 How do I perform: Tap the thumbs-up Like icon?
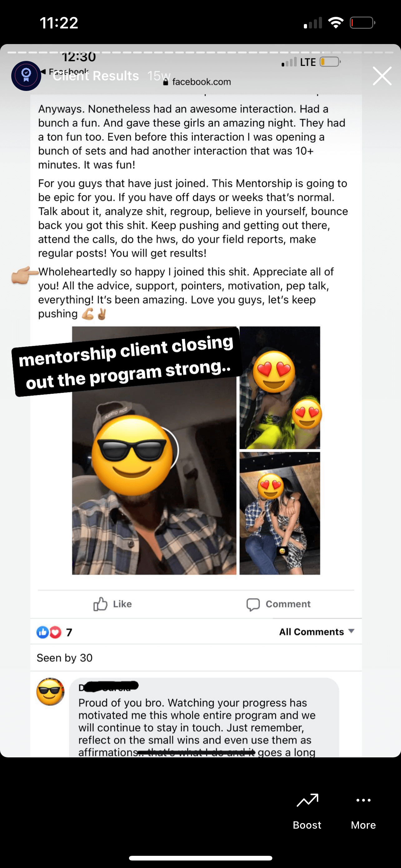(100, 604)
